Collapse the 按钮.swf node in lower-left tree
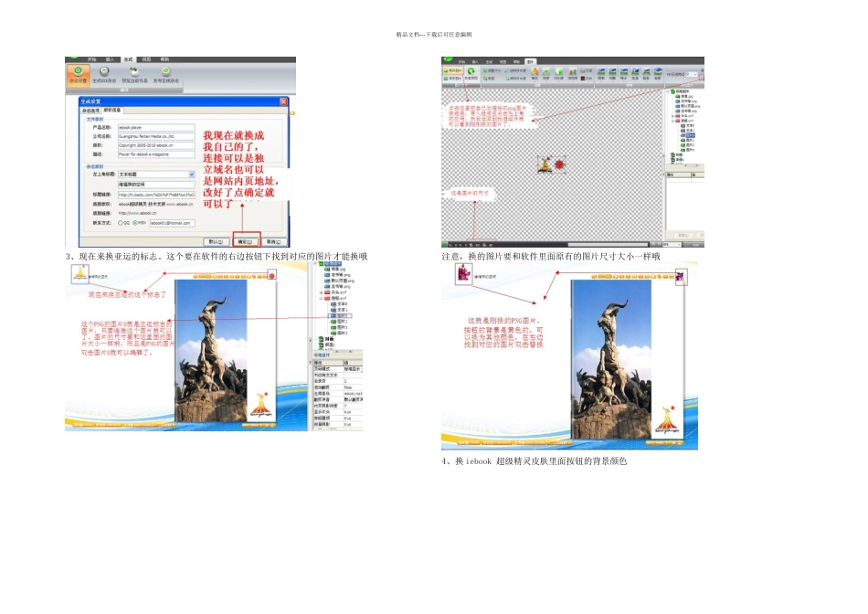Image resolution: width=868 pixels, height=614 pixels. pyautogui.click(x=321, y=299)
